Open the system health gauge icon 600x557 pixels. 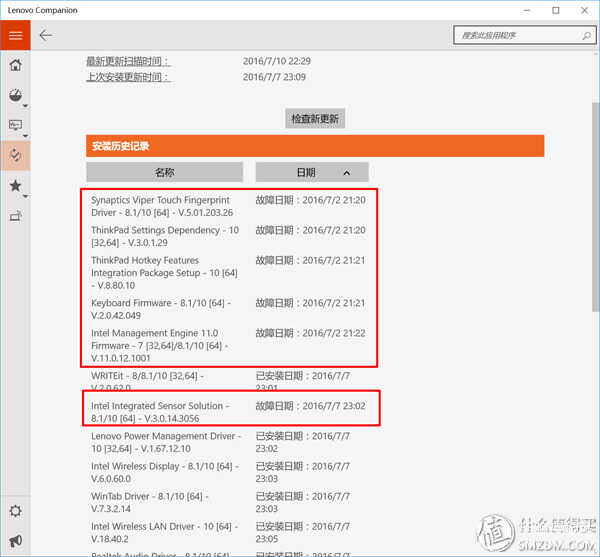click(15, 95)
